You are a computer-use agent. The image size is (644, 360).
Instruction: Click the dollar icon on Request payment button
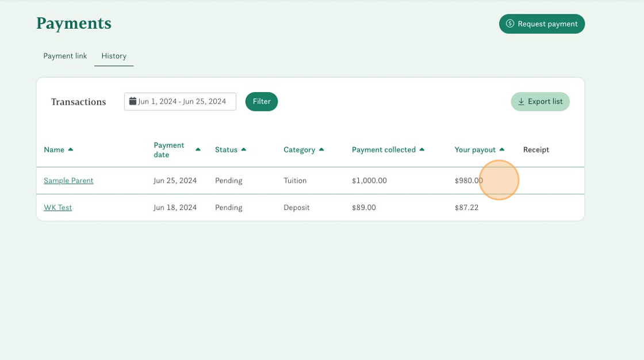pos(509,24)
